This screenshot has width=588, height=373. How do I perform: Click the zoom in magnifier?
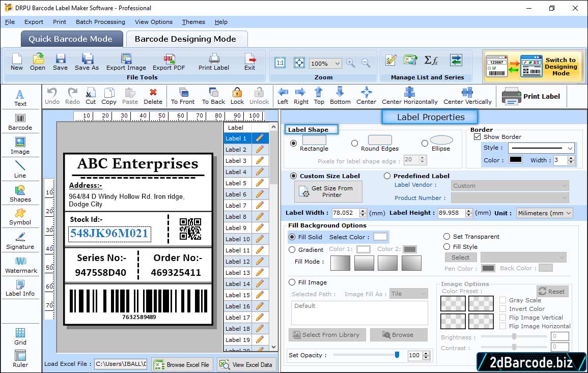351,63
